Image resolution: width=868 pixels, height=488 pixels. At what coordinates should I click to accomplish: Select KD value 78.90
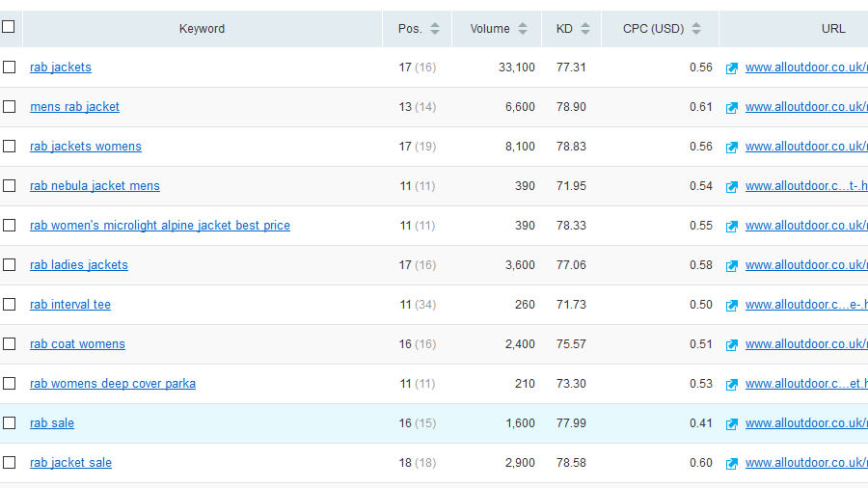[x=571, y=106]
